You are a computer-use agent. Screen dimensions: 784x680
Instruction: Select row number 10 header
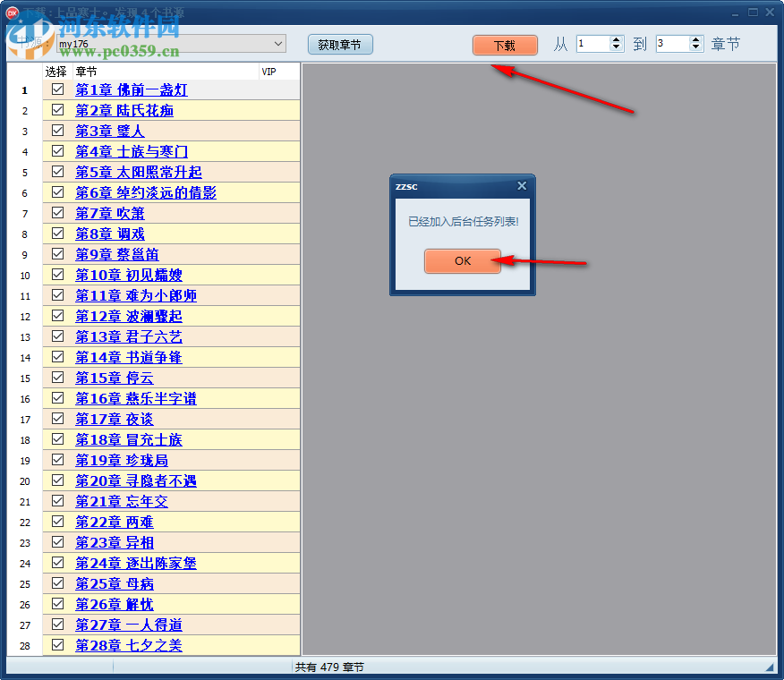tap(25, 276)
